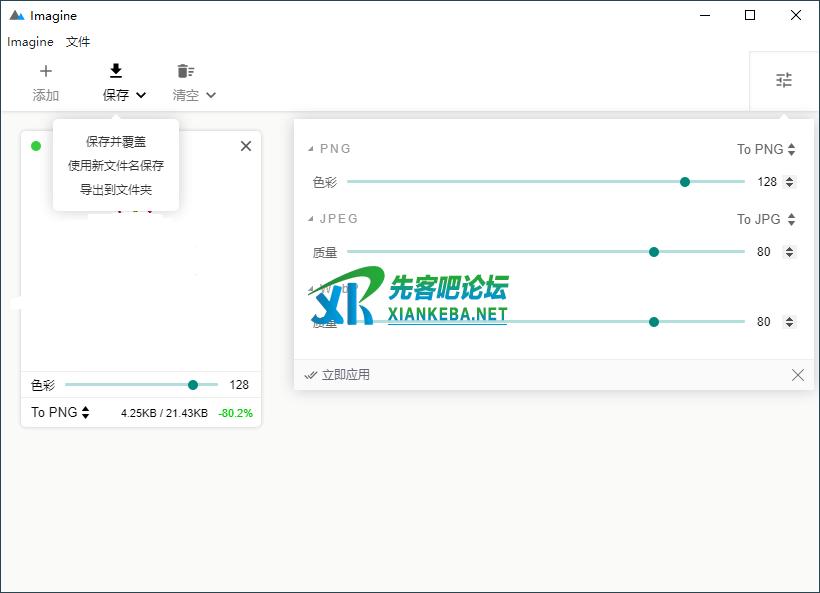This screenshot has width=820, height=593.
Task: Choose 使用新文件名保存 from save menu
Action: 116,166
